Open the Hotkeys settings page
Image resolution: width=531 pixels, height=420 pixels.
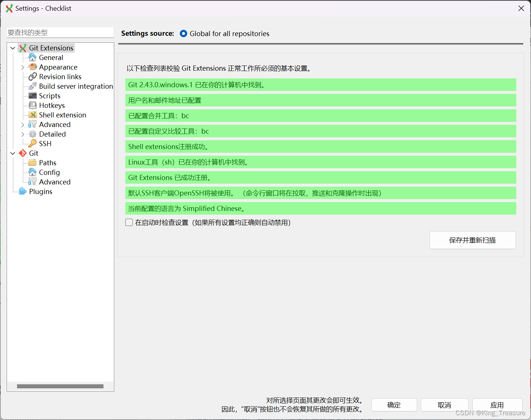[52, 105]
